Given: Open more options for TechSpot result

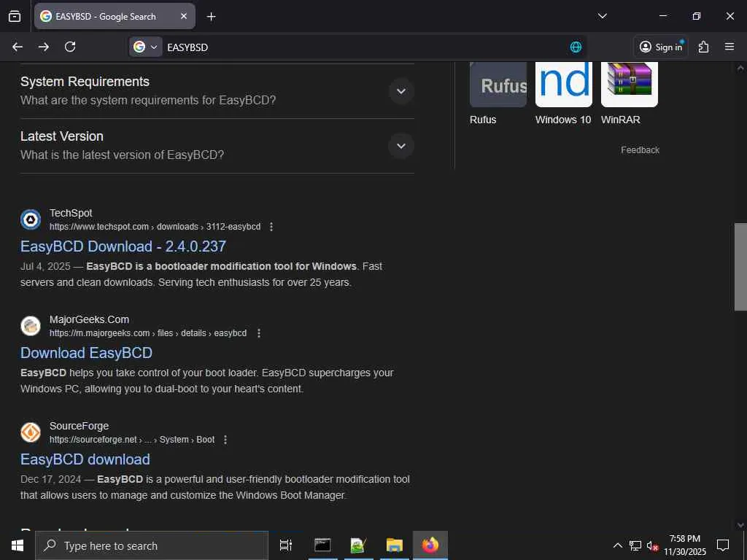Looking at the screenshot, I should 271,227.
